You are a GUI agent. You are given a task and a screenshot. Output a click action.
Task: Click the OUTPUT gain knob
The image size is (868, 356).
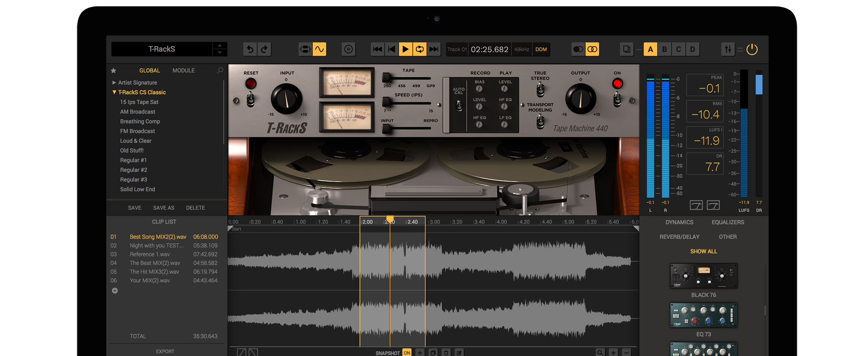pyautogui.click(x=581, y=99)
